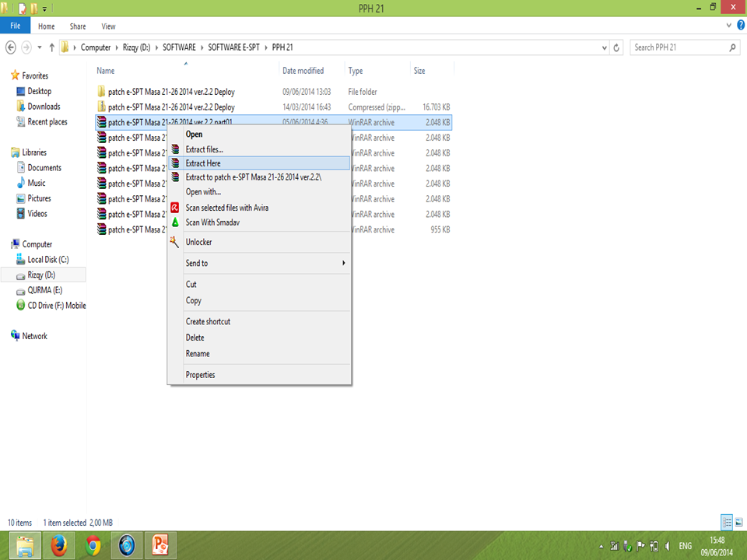
Task: Select the 955 KB WinRAR archive row
Action: [273, 229]
